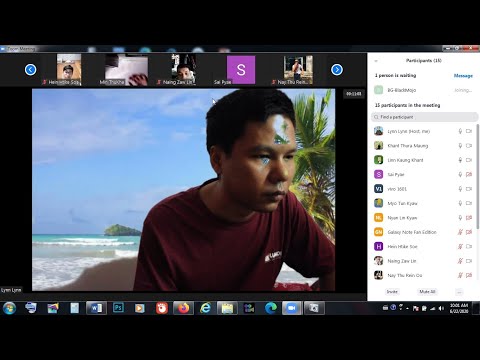The image size is (480, 360).
Task: Click the volume speaker icon in tray
Action: pos(441,308)
